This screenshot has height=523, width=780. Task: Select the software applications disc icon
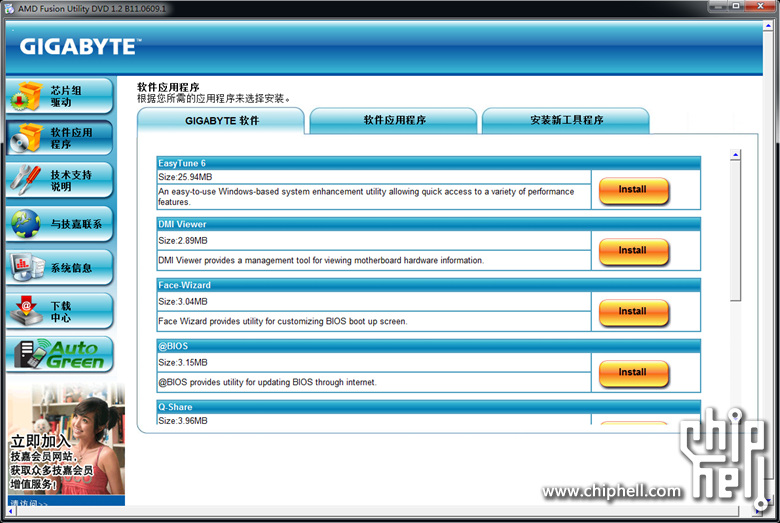[x=27, y=137]
